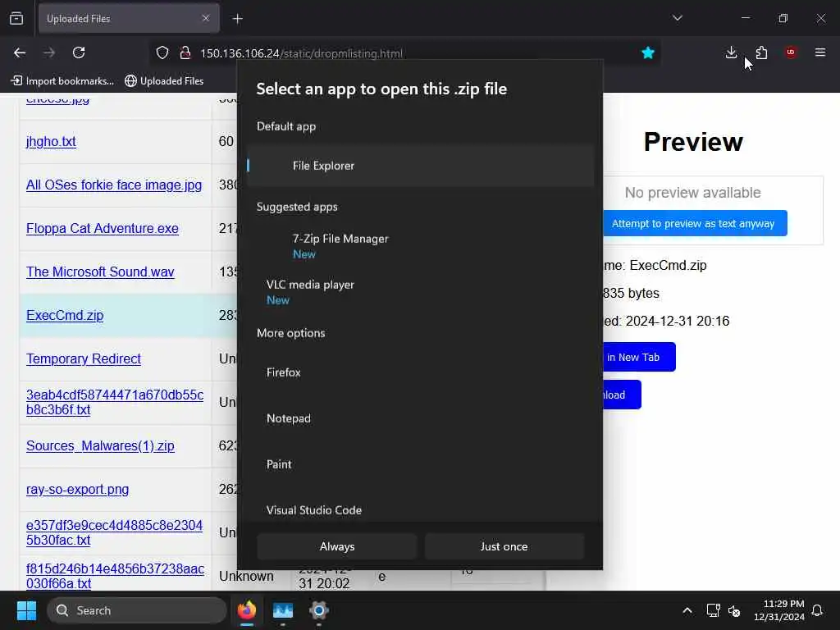Open the tracking protection shield icon
Screen dimensions: 840x630
coord(162,52)
